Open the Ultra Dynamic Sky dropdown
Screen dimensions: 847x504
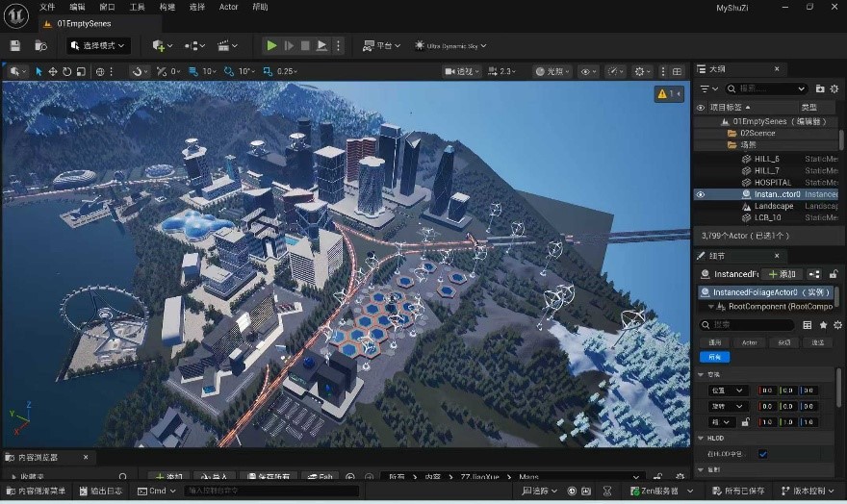(x=450, y=45)
